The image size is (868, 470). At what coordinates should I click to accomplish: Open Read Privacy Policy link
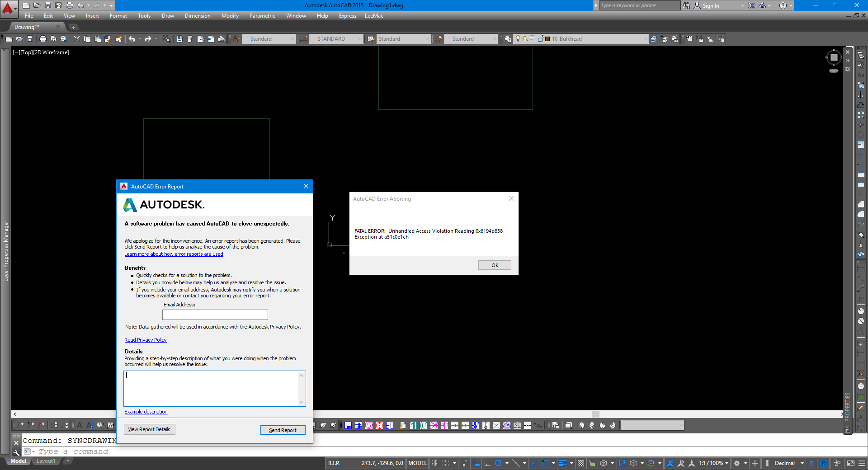(146, 340)
